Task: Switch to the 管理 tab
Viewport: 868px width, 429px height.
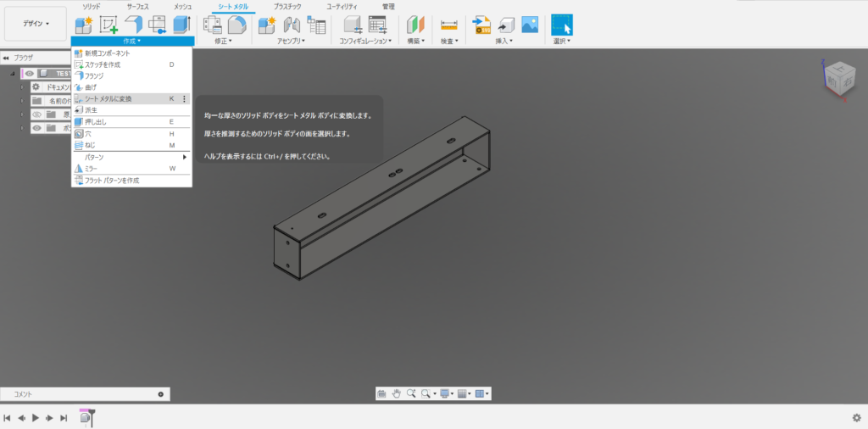Action: [388, 7]
